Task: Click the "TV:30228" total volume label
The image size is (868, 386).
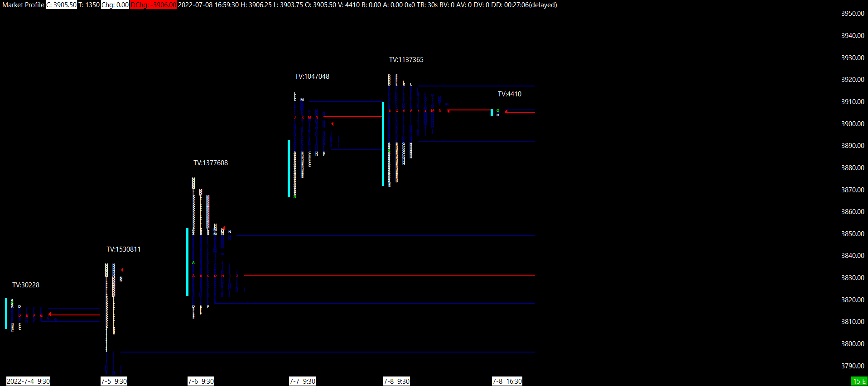Action: (x=26, y=285)
